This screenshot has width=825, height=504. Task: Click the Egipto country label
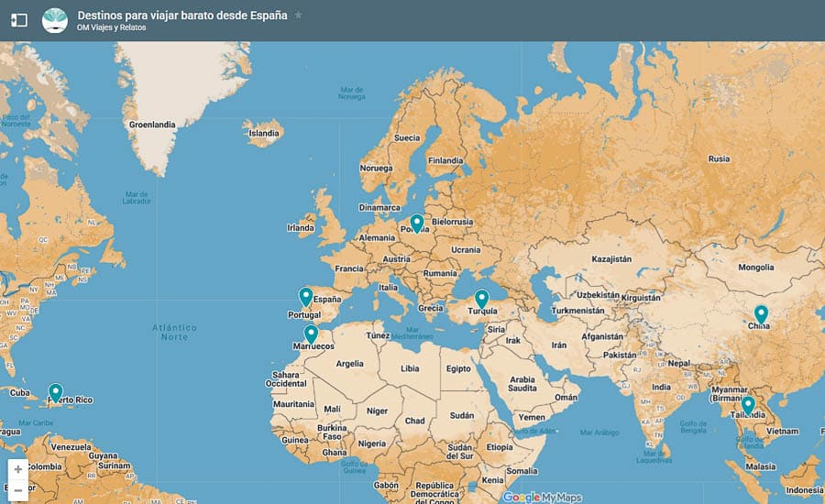(x=458, y=368)
